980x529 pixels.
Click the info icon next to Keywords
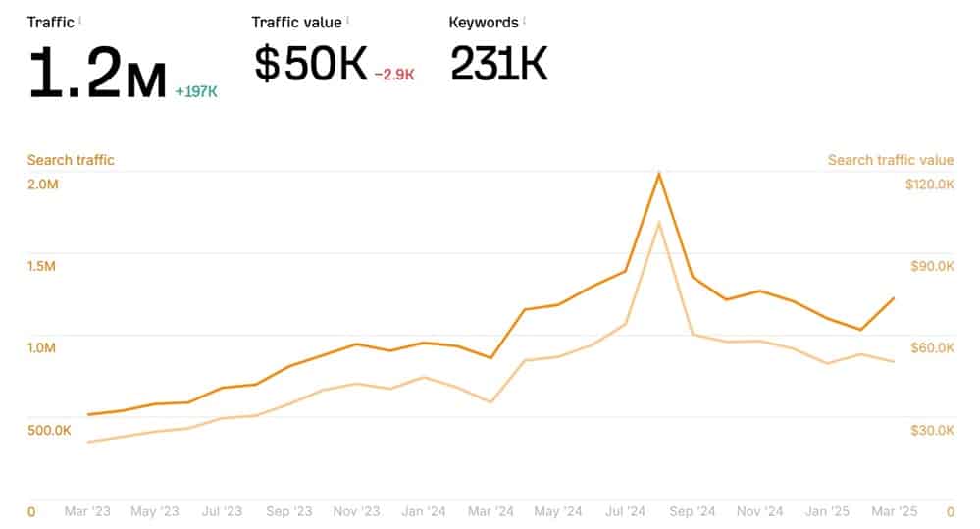(525, 21)
